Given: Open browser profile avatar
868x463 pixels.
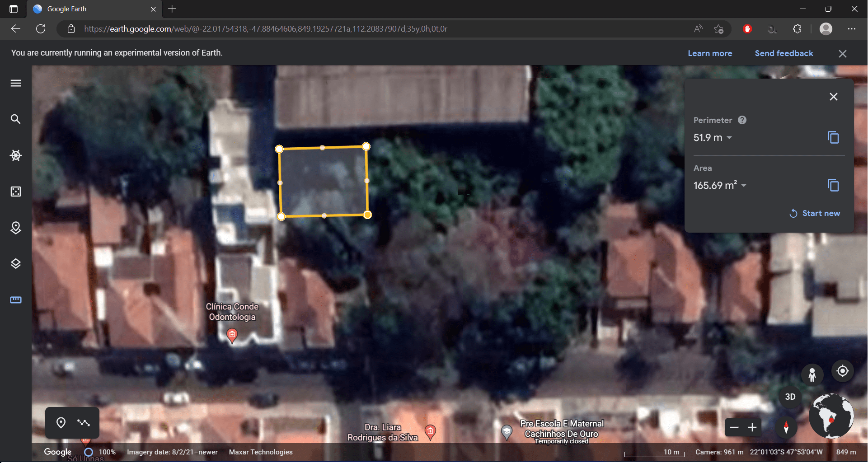Looking at the screenshot, I should [x=826, y=29].
